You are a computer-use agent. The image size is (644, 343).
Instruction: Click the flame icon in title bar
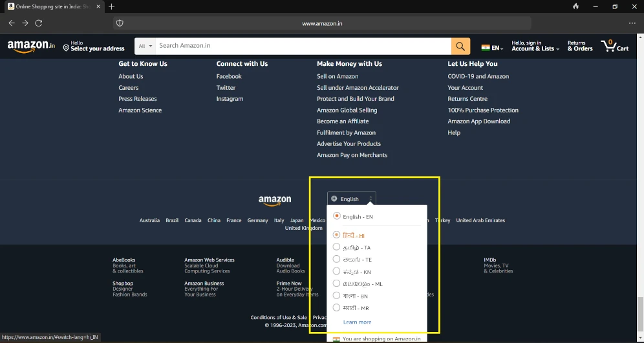tap(575, 6)
